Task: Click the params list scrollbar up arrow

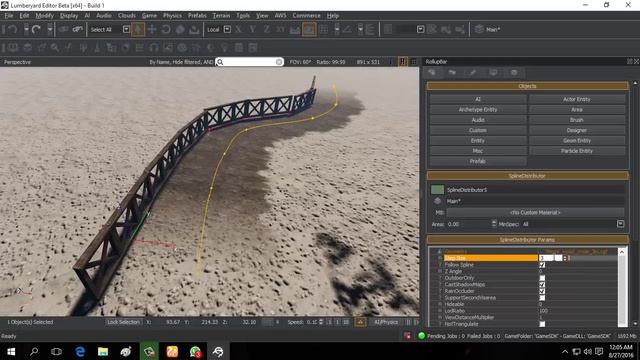Action: (x=622, y=252)
